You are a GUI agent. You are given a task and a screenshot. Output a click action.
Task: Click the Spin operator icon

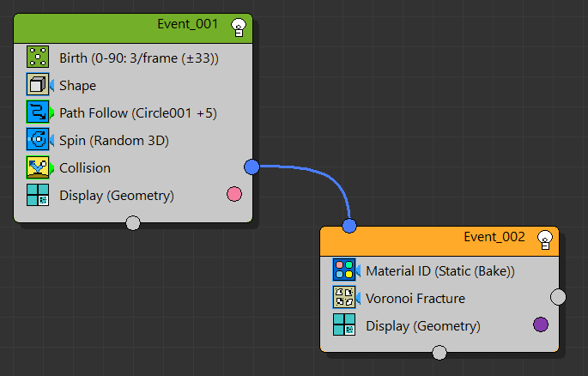pyautogui.click(x=37, y=141)
